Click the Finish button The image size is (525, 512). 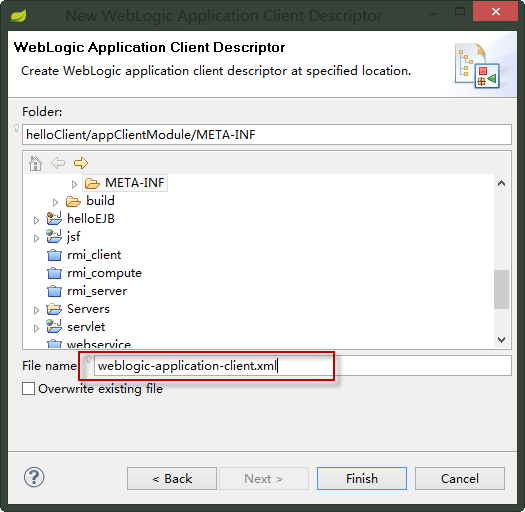tap(362, 479)
